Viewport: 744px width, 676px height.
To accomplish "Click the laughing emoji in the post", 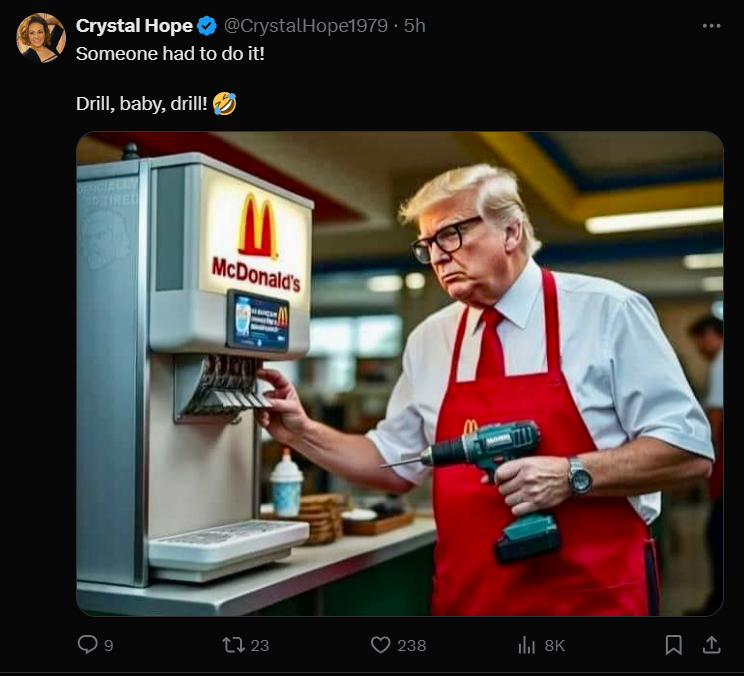I will click(x=225, y=103).
